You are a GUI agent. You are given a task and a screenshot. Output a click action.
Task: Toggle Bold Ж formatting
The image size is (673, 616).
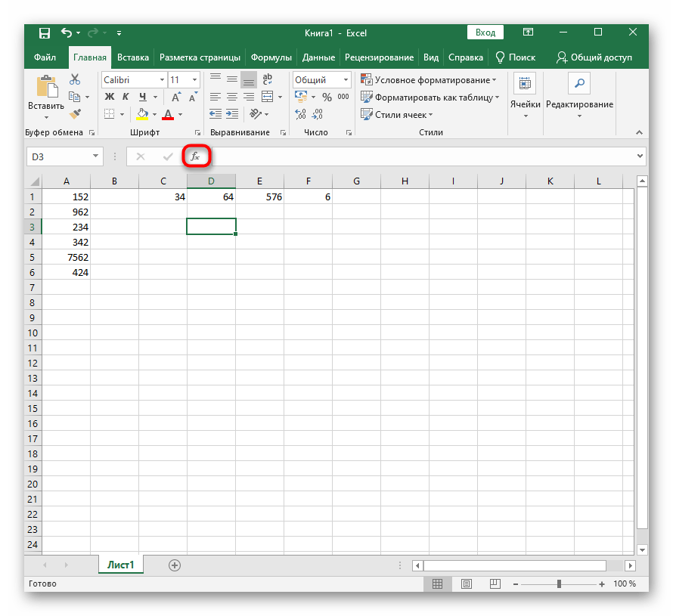pos(110,97)
